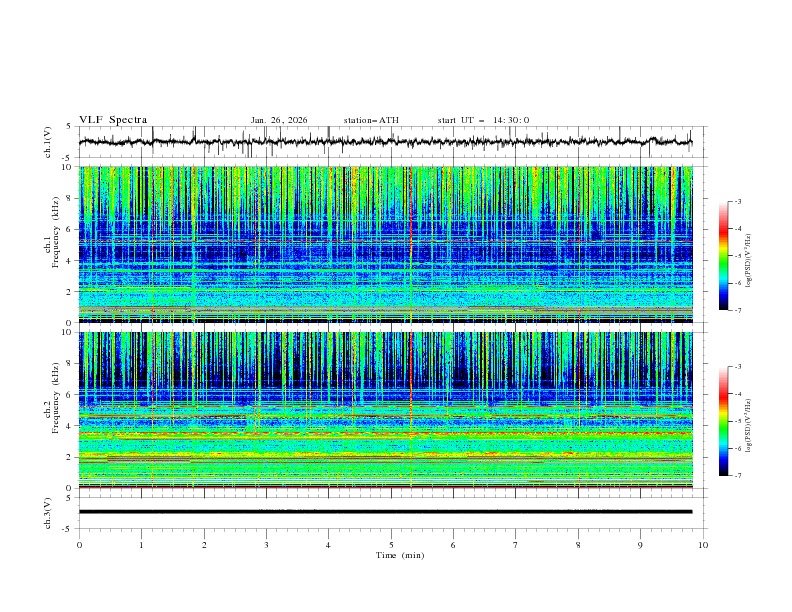Click the 10 tick on the time axis
This screenshot has width=792, height=612.
703,545
